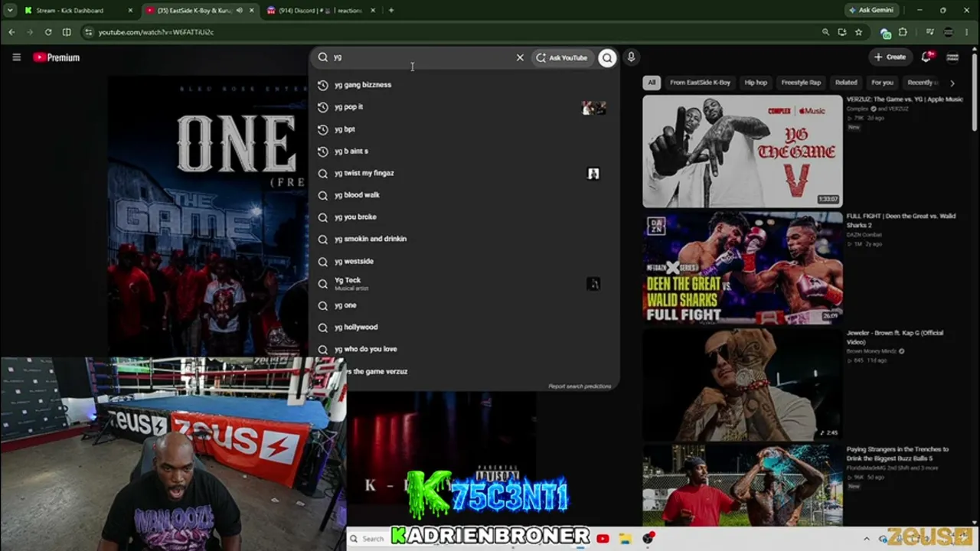Screen dimensions: 980x551
Task: Open the 'Jeweler - Brown ft. Kap G' thumbnail
Action: pyautogui.click(x=742, y=385)
